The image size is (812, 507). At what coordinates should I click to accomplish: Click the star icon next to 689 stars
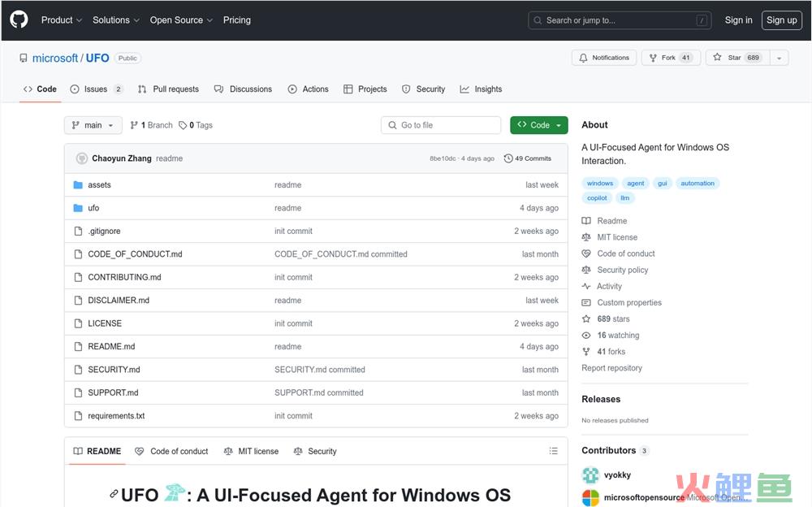click(x=586, y=318)
